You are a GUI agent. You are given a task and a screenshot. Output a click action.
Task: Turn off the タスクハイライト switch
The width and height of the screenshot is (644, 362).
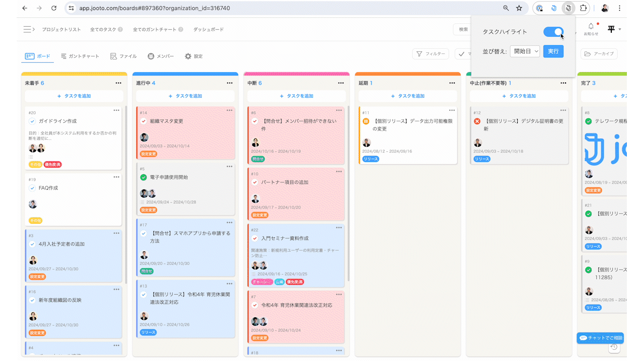click(x=553, y=31)
